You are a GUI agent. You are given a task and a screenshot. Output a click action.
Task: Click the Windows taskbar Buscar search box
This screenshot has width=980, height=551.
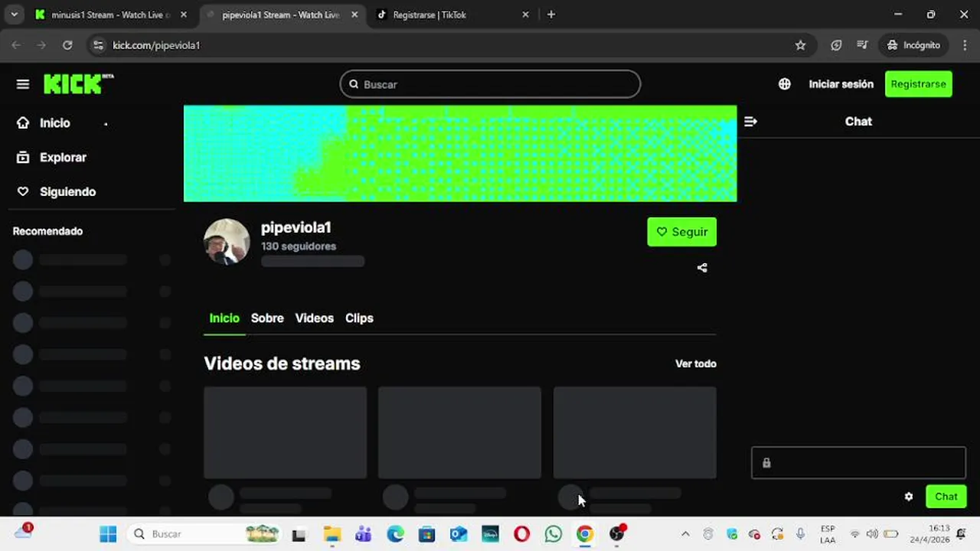pos(203,534)
